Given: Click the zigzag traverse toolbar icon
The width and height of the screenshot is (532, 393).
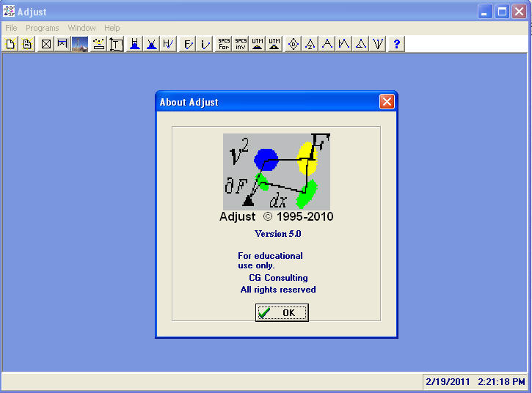Looking at the screenshot, I should point(344,44).
